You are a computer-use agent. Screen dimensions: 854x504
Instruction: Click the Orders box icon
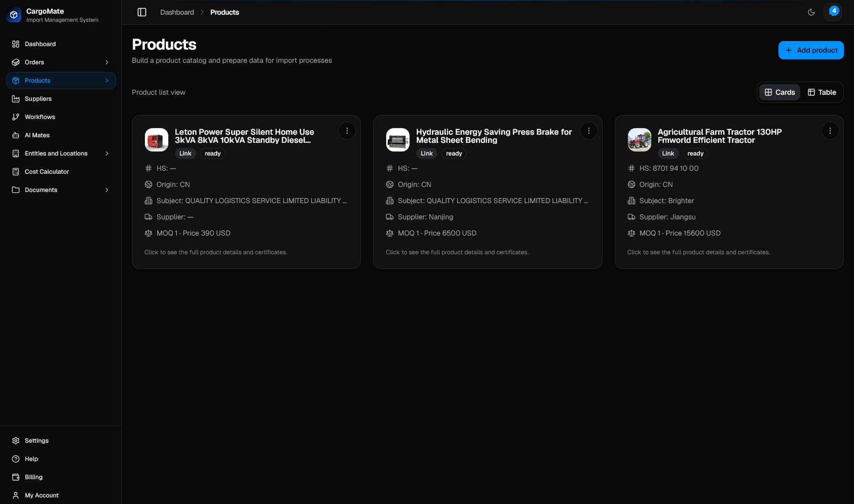click(16, 62)
